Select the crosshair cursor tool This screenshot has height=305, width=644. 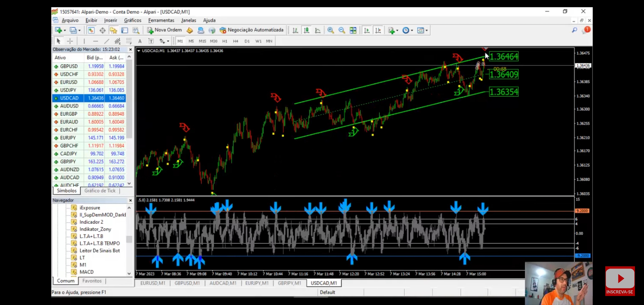click(70, 41)
